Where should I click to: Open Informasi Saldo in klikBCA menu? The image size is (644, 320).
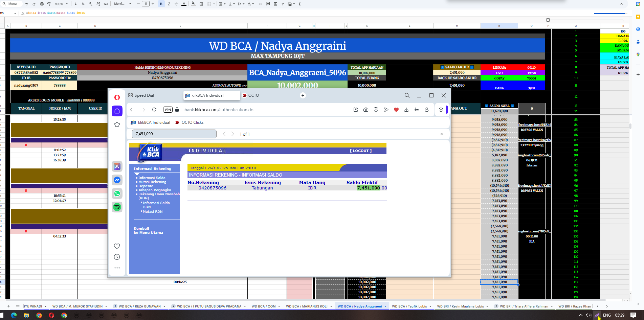pyautogui.click(x=152, y=178)
